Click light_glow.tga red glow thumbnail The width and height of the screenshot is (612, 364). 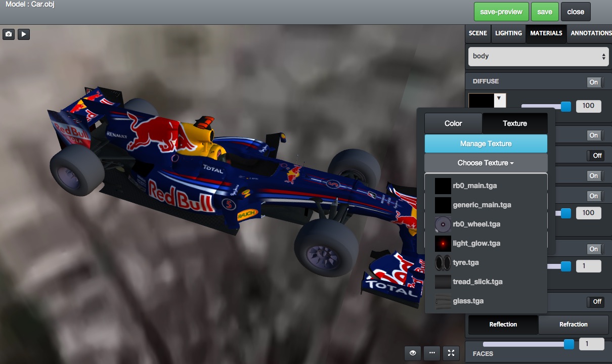(443, 243)
